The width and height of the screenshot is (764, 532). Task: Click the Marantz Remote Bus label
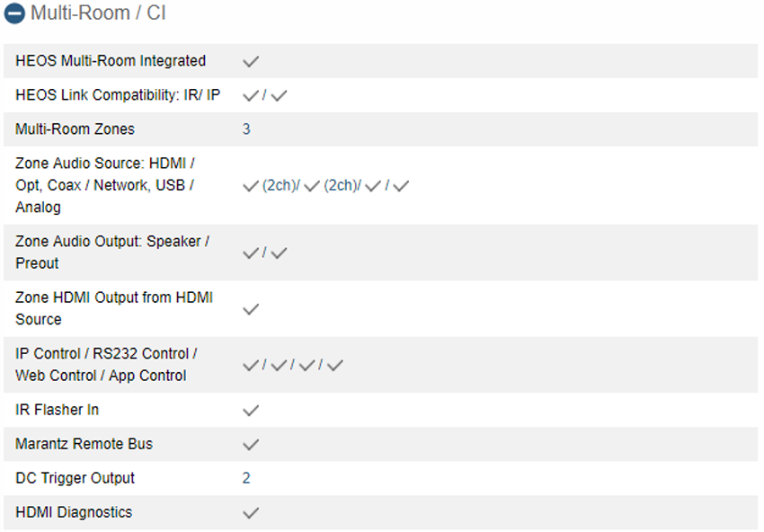click(x=84, y=444)
